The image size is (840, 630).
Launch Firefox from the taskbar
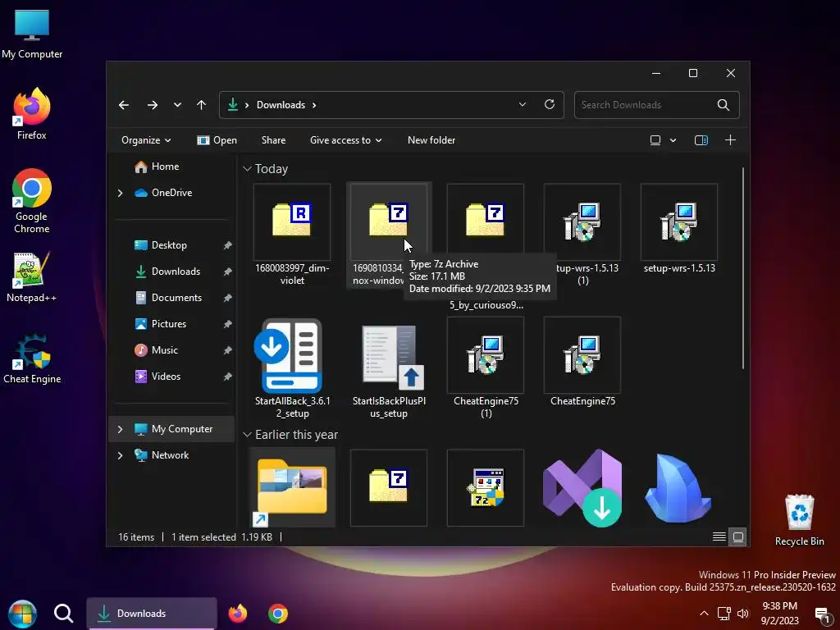click(x=237, y=614)
